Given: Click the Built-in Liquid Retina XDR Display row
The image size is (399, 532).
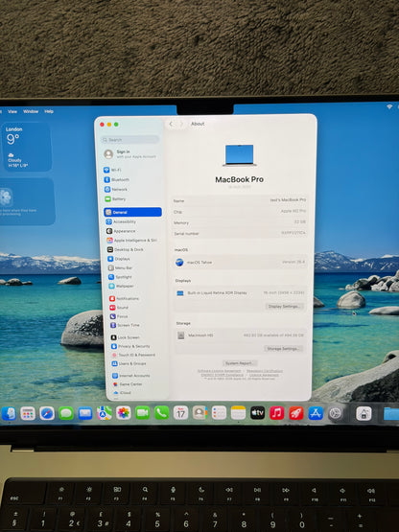Looking at the screenshot, I should pyautogui.click(x=240, y=292).
